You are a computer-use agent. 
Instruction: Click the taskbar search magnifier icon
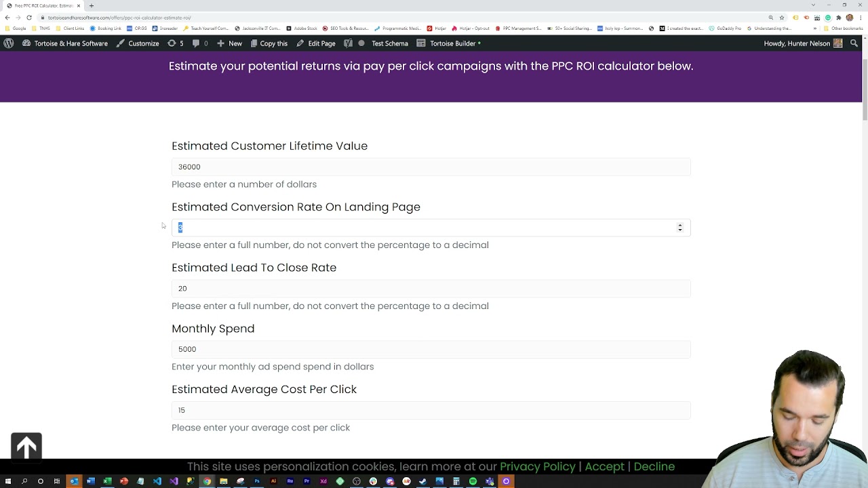[24, 481]
